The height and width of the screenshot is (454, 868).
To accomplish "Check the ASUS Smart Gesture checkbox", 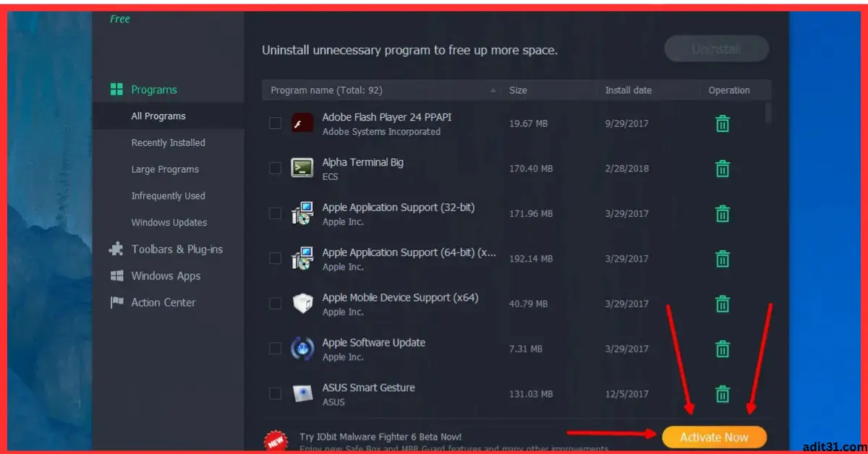I will 275,394.
